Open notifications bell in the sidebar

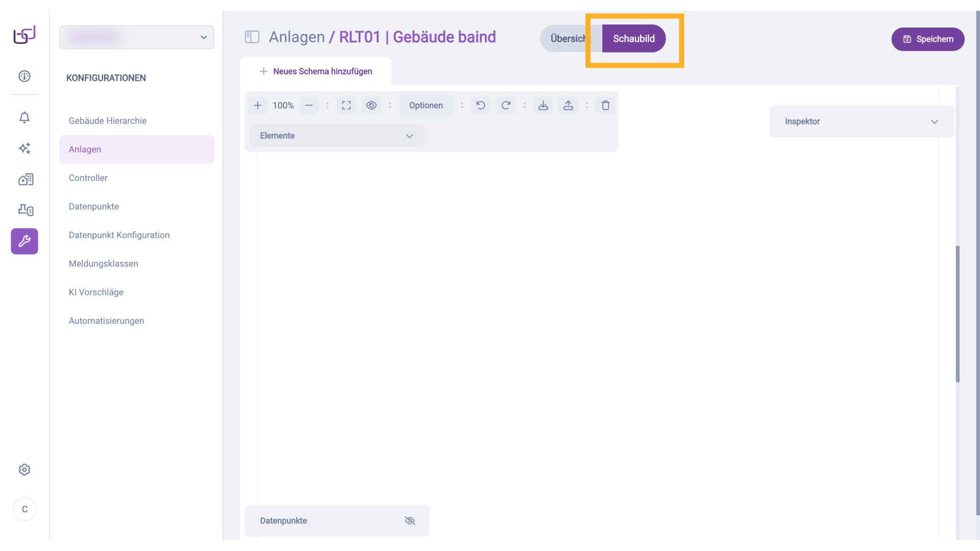pos(24,117)
